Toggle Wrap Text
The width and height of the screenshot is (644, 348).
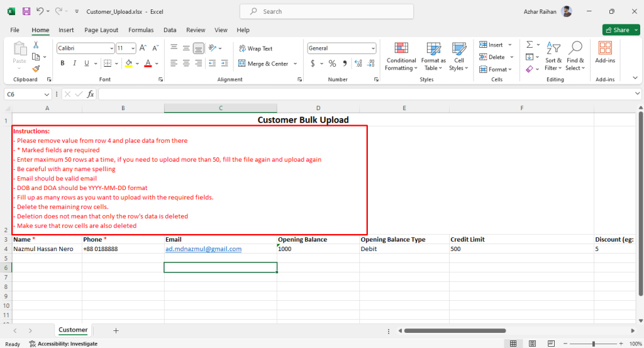tap(255, 48)
